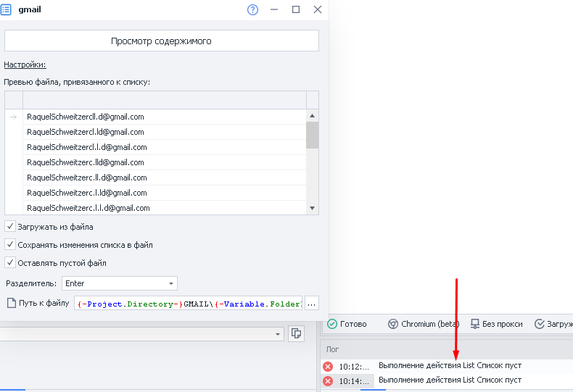This screenshot has width=573, height=392.
Task: Click the 10:14 log message Список пуст
Action: 450,380
